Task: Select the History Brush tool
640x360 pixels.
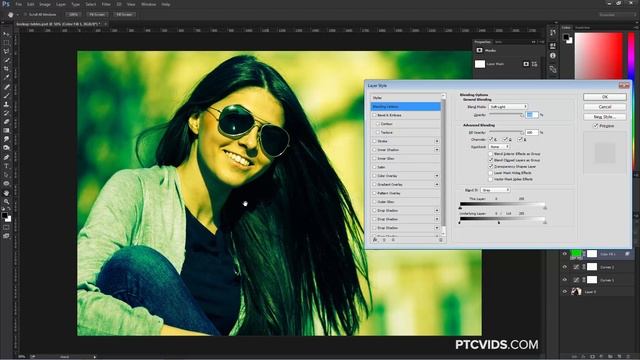Action: [6, 113]
